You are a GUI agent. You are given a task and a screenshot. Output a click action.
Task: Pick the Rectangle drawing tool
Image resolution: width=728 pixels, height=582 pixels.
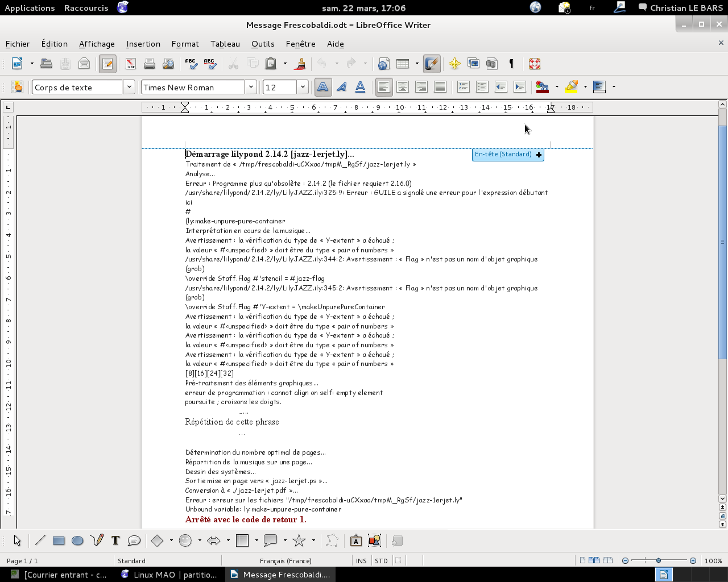(x=59, y=541)
